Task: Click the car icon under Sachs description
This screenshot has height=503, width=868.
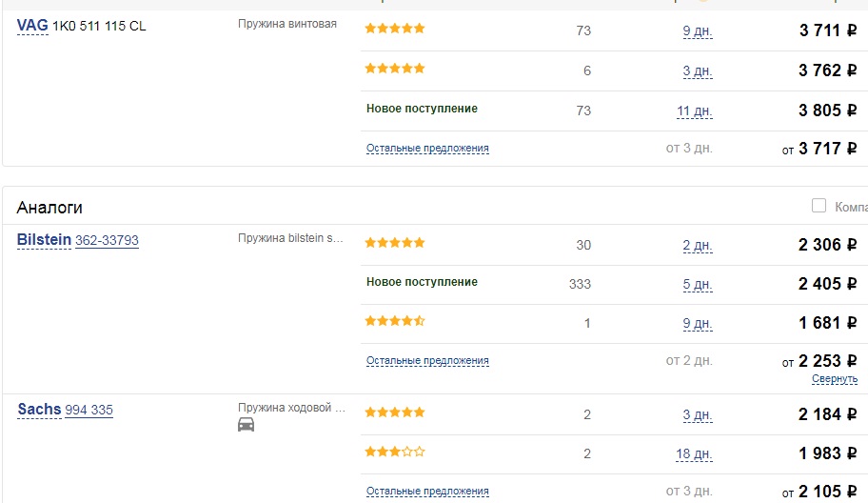Action: (x=246, y=425)
